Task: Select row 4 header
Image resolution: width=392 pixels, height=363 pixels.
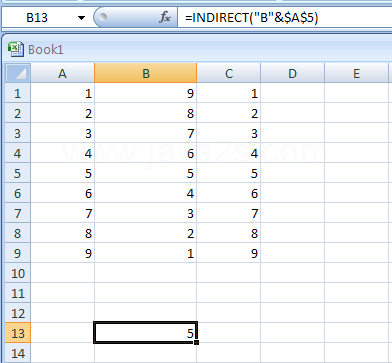Action: click(x=18, y=153)
